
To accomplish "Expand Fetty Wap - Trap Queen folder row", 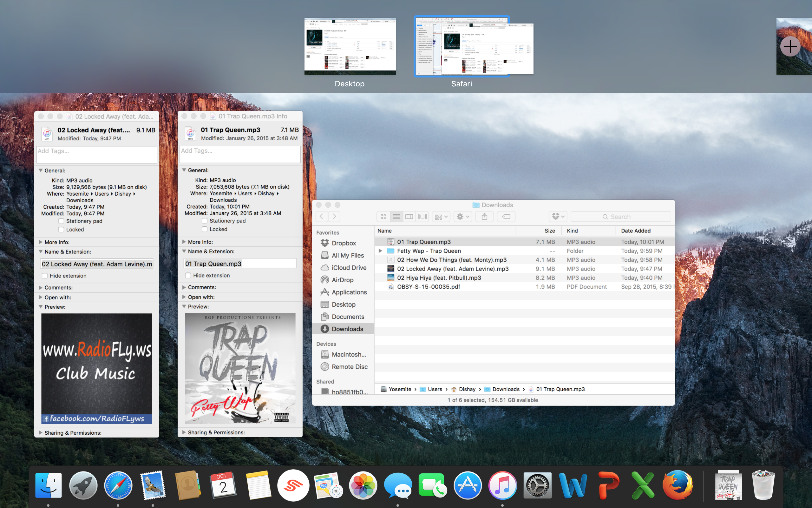I will (380, 251).
